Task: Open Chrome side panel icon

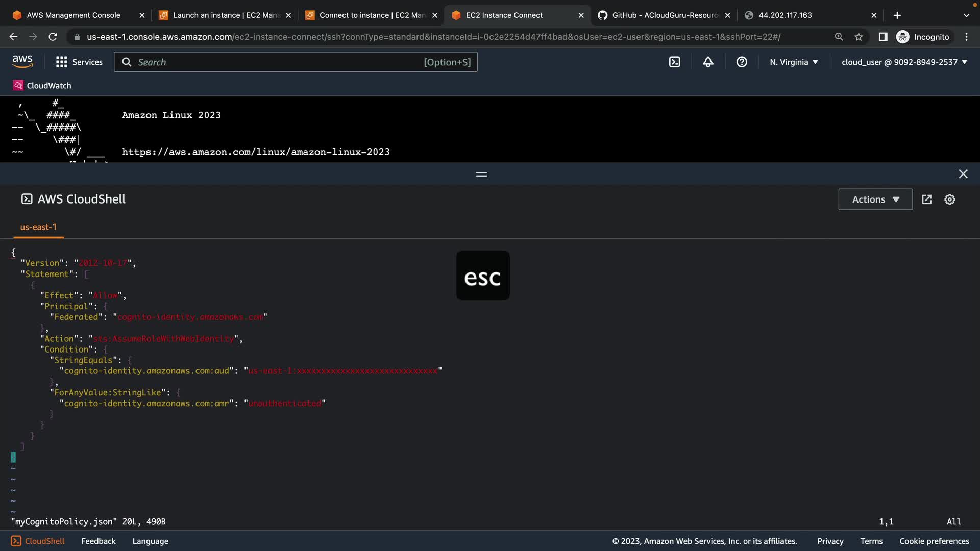Action: pyautogui.click(x=883, y=37)
